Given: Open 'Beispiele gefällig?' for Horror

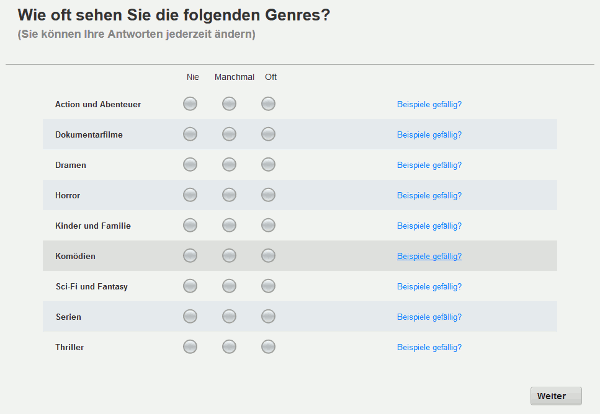Looking at the screenshot, I should (x=429, y=196).
